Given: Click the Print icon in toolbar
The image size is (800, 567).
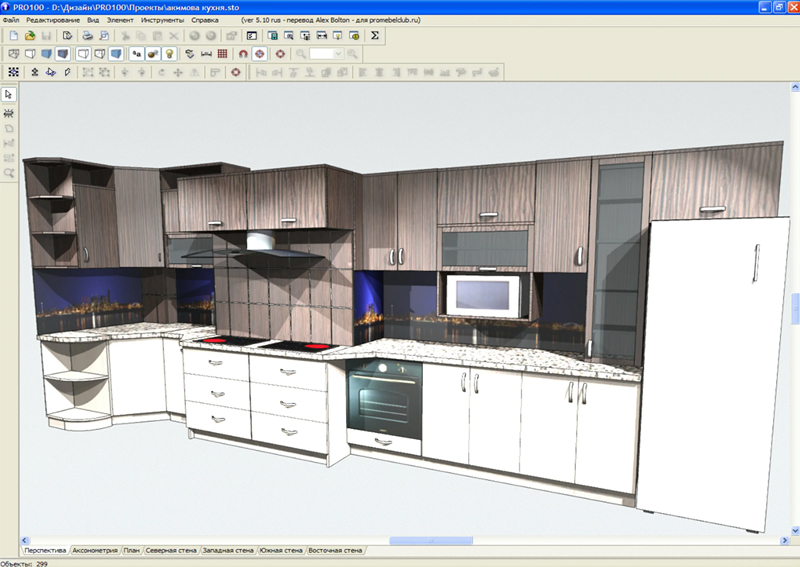Looking at the screenshot, I should 88,35.
